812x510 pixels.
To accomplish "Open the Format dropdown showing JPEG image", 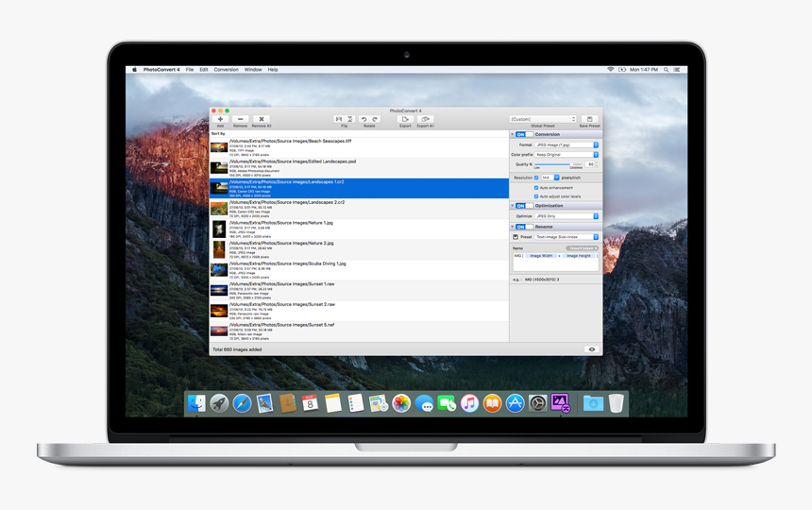I will click(x=567, y=144).
